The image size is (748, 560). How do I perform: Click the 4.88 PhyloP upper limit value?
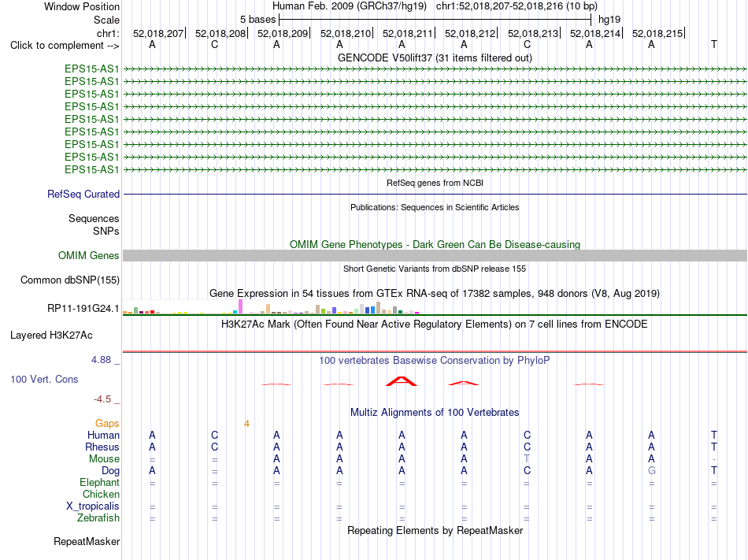tap(101, 360)
